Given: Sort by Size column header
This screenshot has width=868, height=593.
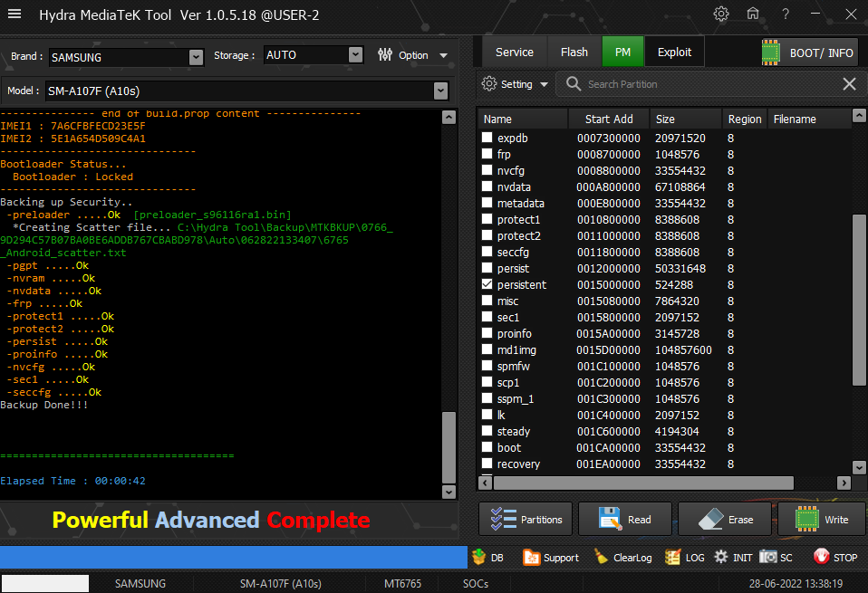Looking at the screenshot, I should click(686, 119).
